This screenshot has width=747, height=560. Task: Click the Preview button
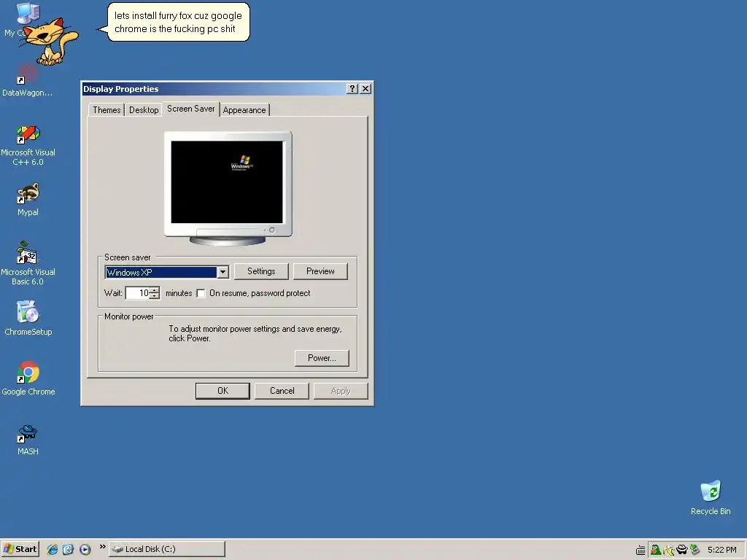click(320, 271)
